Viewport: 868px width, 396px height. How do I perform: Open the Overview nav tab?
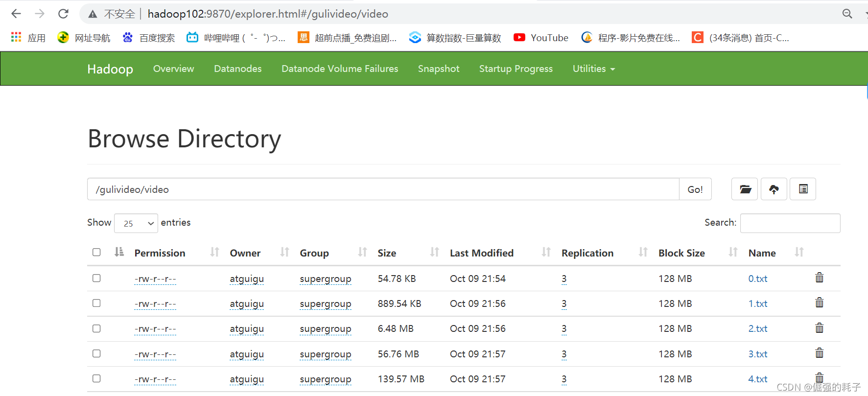[173, 69]
